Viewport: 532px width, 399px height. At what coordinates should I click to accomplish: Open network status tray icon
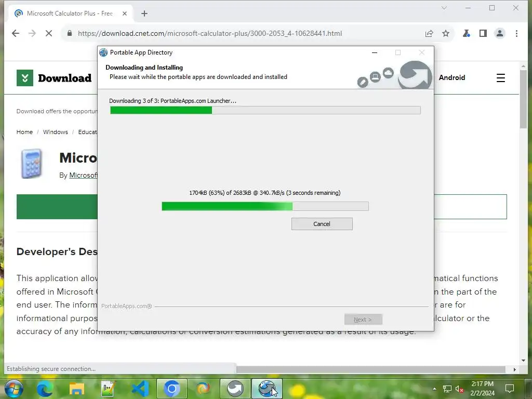pos(447,389)
